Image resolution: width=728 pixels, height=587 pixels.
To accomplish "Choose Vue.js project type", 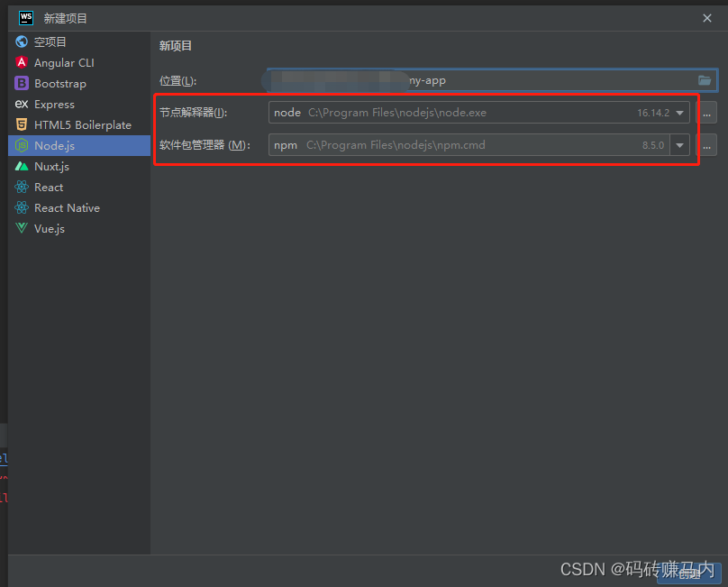I will (79, 229).
